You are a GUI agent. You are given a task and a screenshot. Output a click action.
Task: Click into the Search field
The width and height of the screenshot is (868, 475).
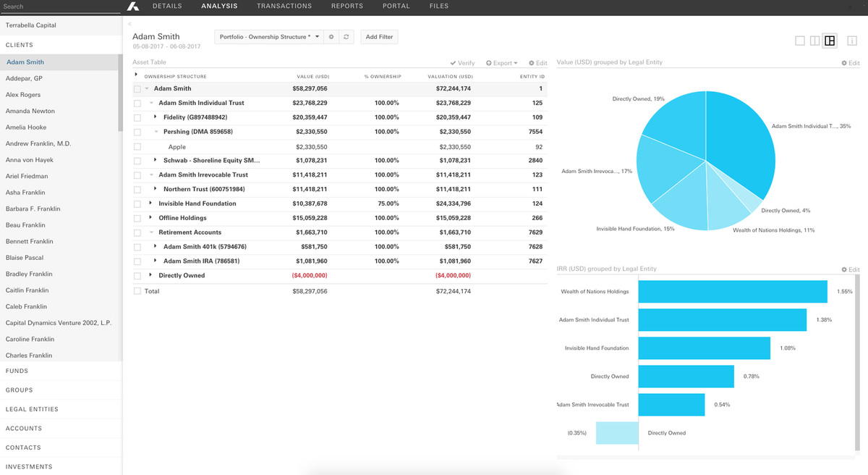pos(58,7)
